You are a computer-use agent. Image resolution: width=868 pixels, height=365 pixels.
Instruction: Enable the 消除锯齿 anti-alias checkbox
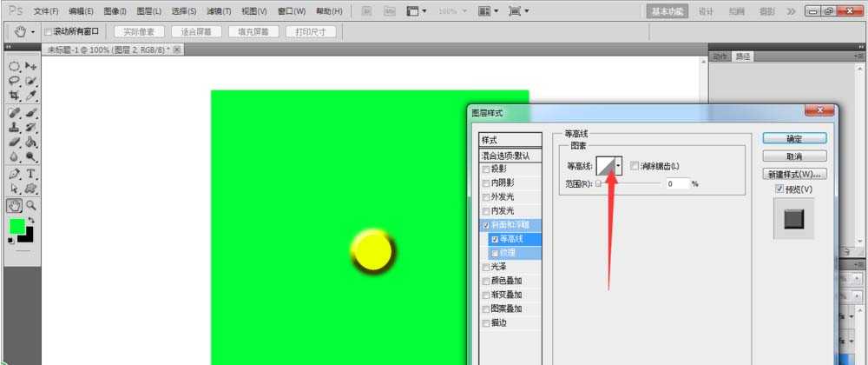(635, 166)
